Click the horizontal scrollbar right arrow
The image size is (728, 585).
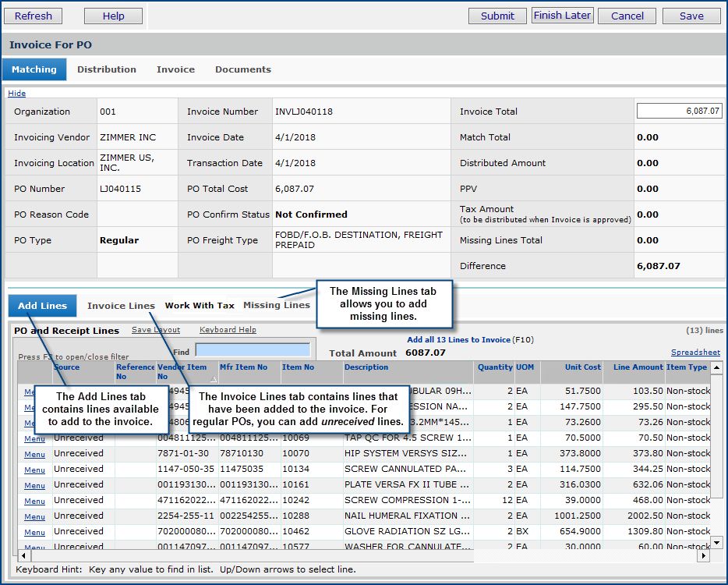[704, 556]
